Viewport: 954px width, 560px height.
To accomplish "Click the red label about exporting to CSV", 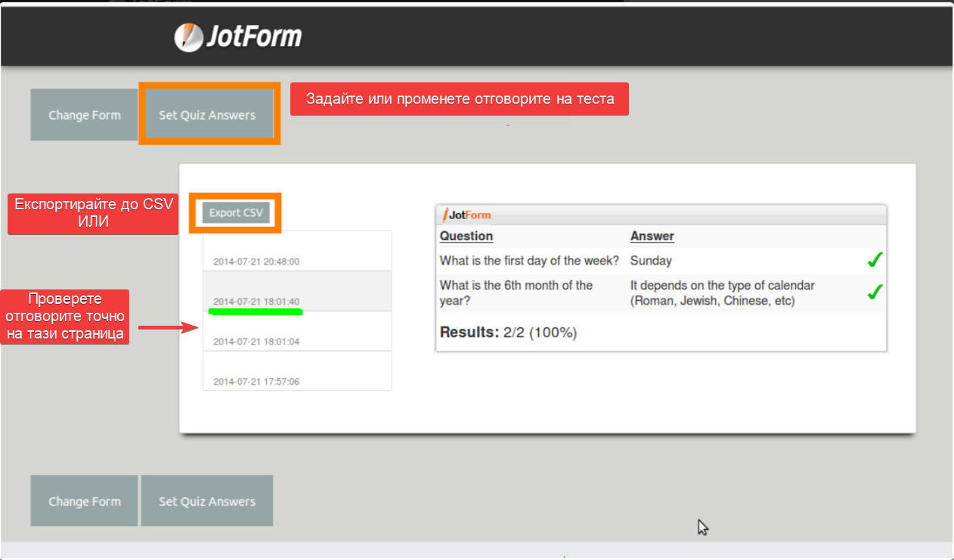I will 93,214.
